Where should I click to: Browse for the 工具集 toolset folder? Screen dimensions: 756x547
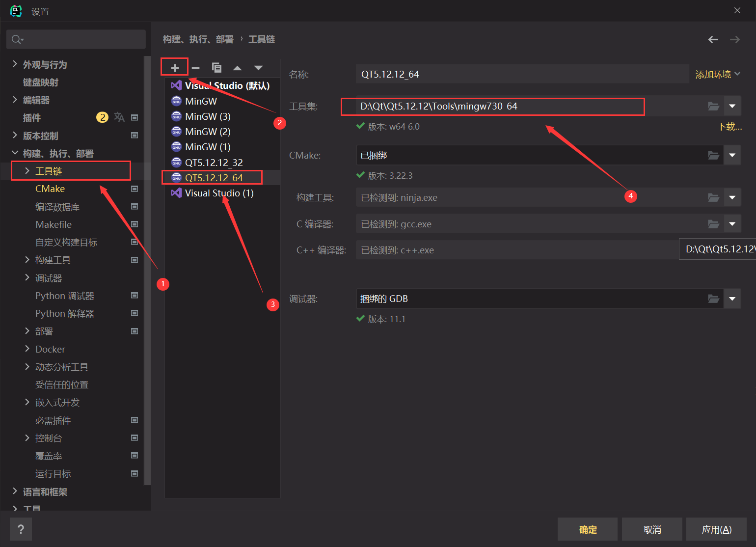(x=713, y=106)
